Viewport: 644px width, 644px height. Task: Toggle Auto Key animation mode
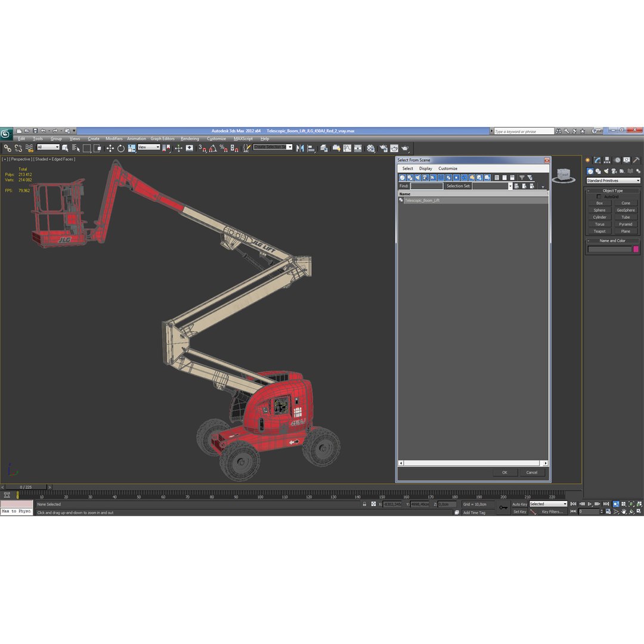(x=519, y=504)
